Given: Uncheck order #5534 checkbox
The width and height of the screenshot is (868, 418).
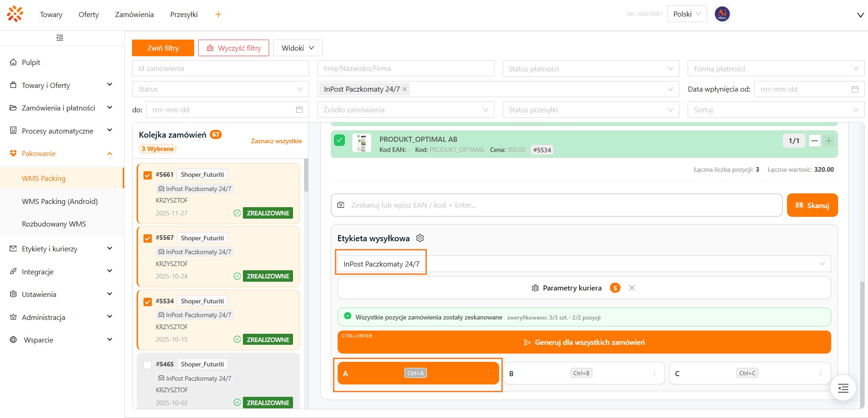Looking at the screenshot, I should (148, 302).
